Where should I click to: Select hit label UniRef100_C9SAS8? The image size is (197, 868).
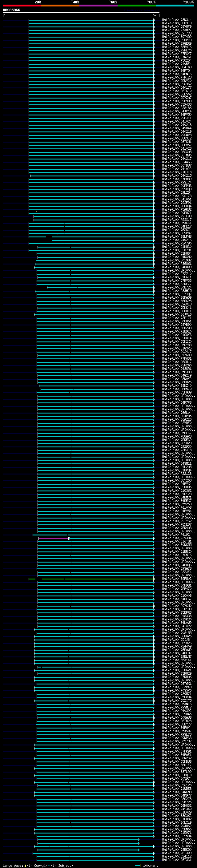click(177, 568)
